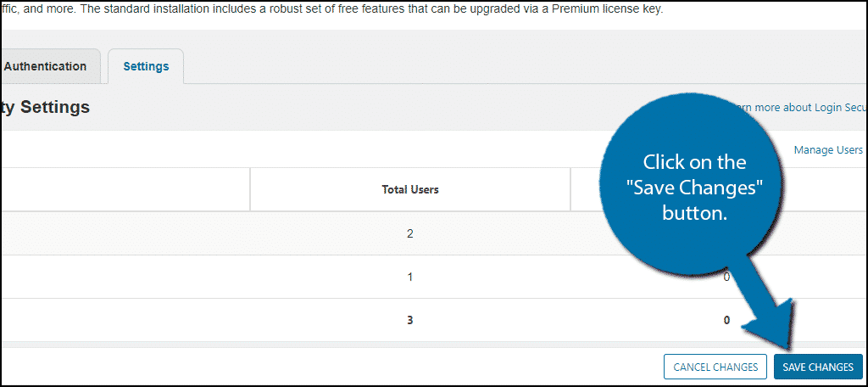
Task: Click the bold Total Users count 3
Action: pyautogui.click(x=410, y=320)
